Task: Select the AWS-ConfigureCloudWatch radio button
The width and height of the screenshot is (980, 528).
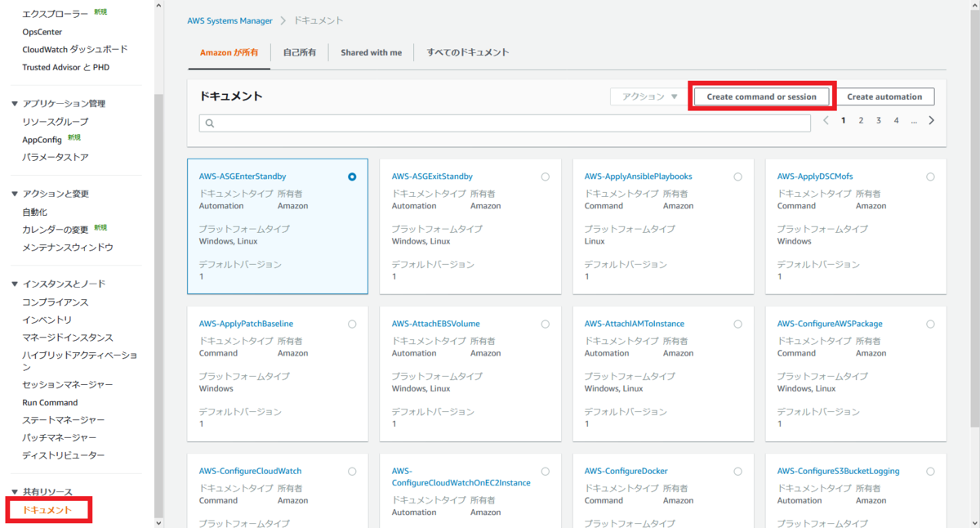Action: click(x=352, y=471)
